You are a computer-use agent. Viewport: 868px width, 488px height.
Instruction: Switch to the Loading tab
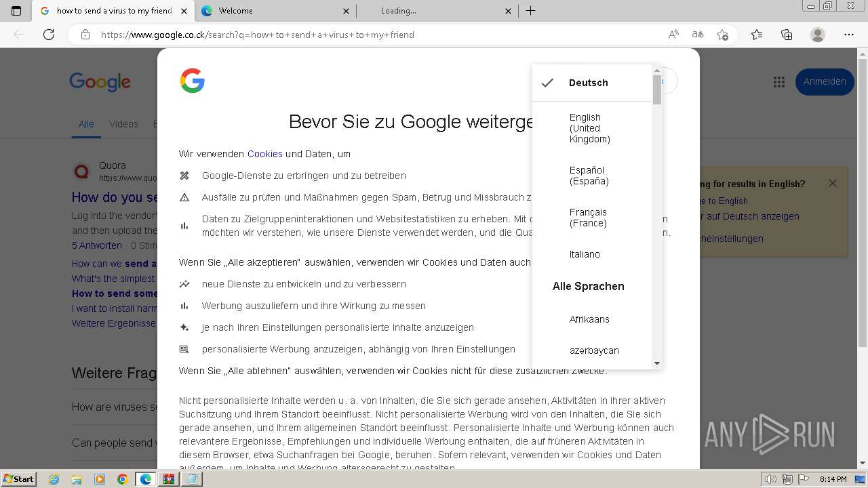437,11
